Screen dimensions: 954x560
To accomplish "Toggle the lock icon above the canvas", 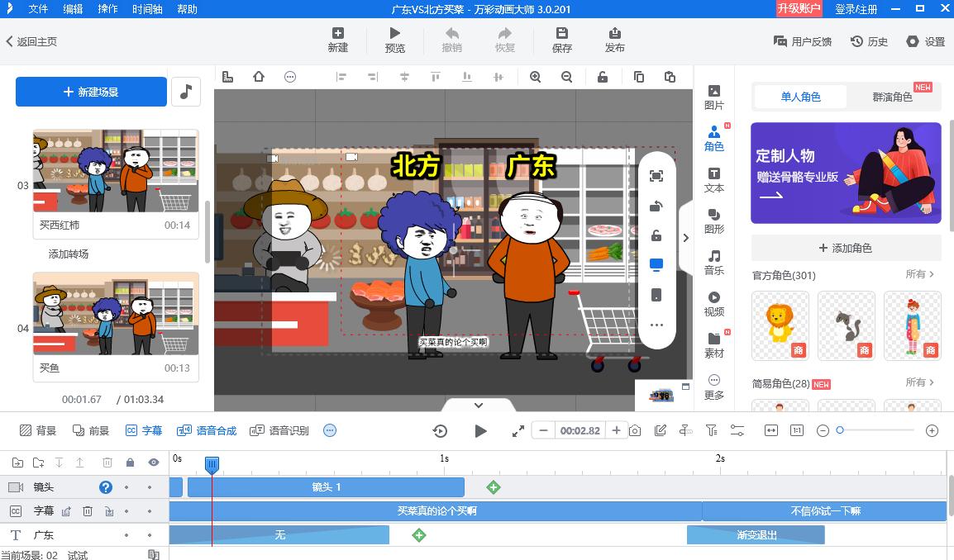I will (603, 76).
